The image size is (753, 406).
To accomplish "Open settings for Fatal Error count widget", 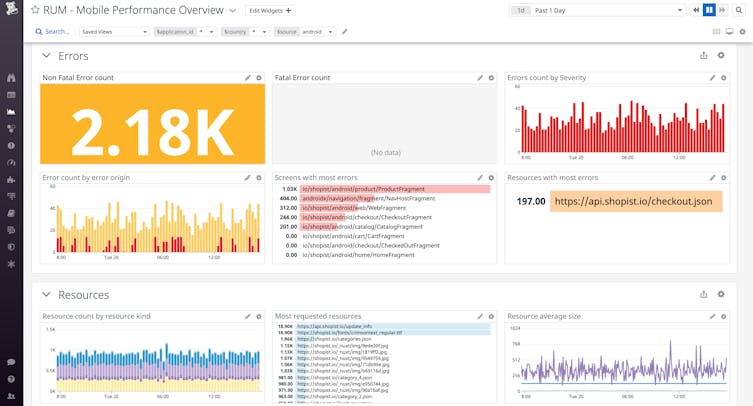I will [x=491, y=78].
